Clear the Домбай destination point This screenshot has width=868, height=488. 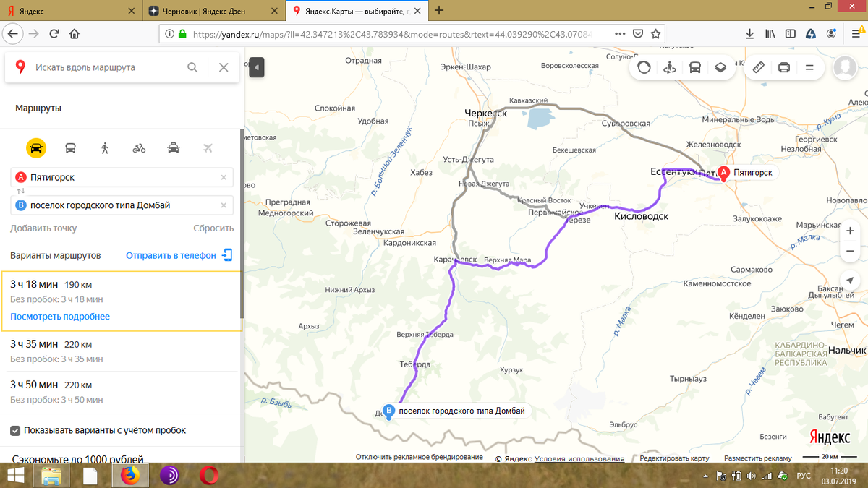click(224, 205)
